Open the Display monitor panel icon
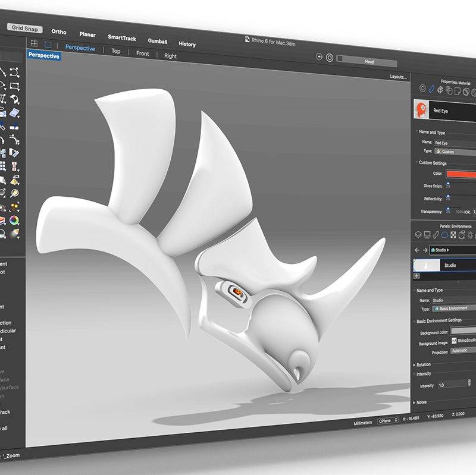The height and width of the screenshot is (475, 476). pos(427,235)
